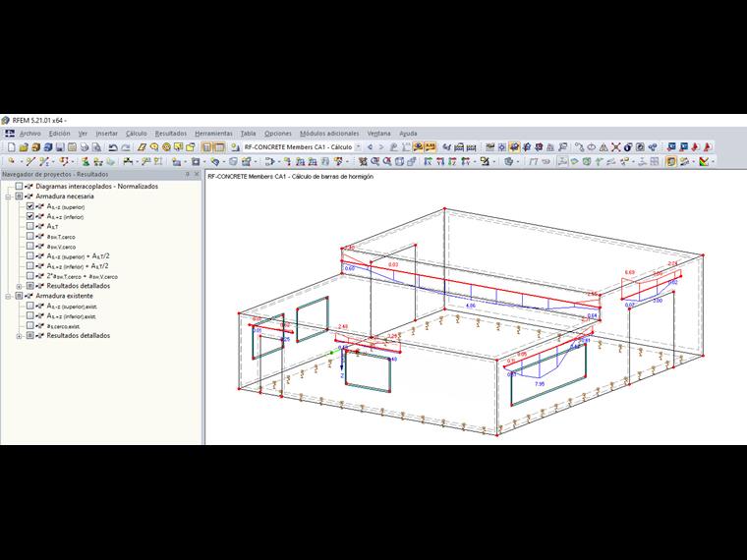
Task: Click the red X delete results icon
Action: [x=616, y=147]
